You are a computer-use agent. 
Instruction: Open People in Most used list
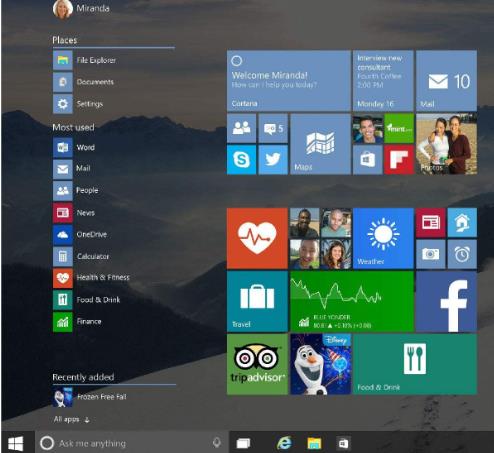(x=76, y=191)
